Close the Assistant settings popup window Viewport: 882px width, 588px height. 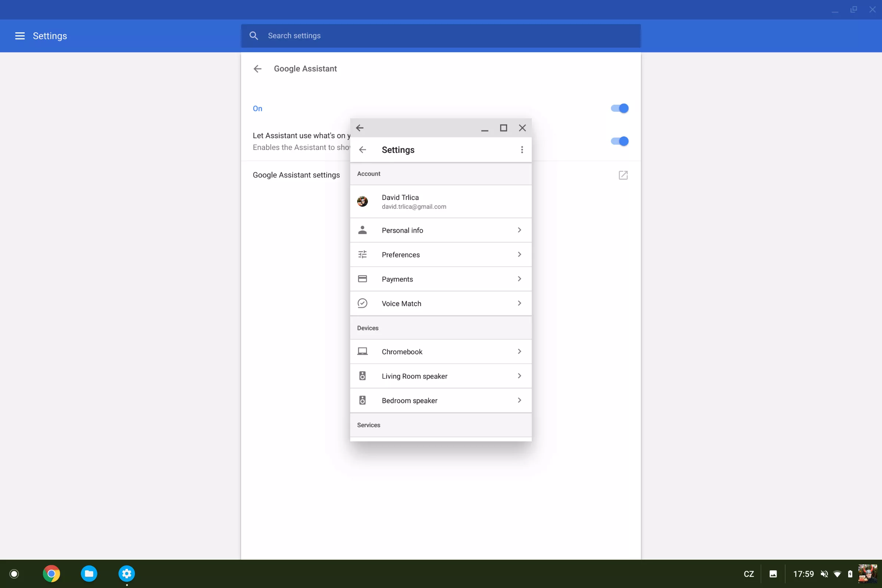coord(522,128)
